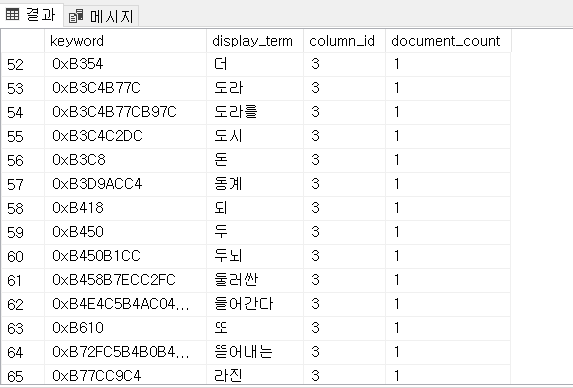Select row number 61 header
The image size is (573, 388).
[23, 280]
